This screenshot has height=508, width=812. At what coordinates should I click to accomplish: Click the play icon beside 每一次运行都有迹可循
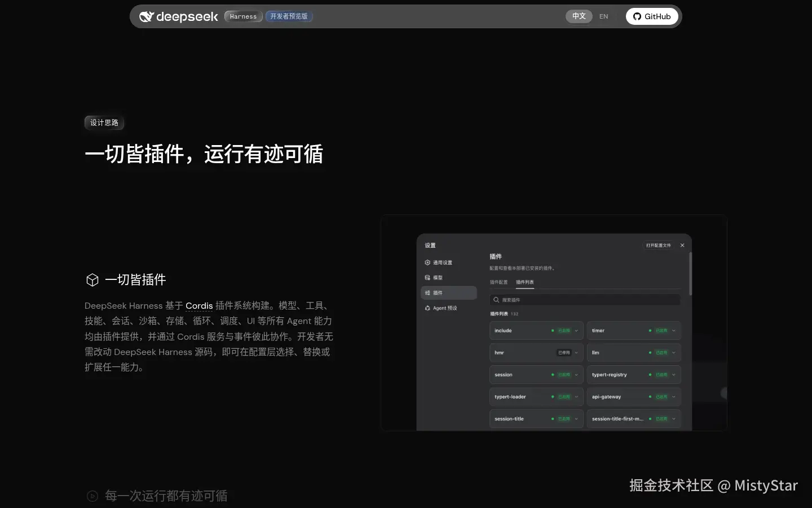tap(92, 496)
